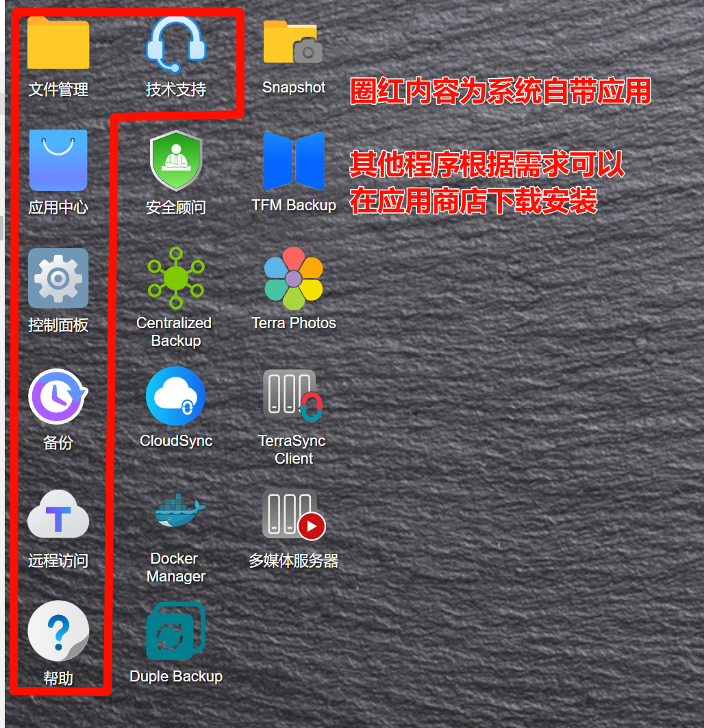Image resolution: width=704 pixels, height=728 pixels.
Task: Open 远程访问 cloud T icon
Action: click(x=58, y=514)
